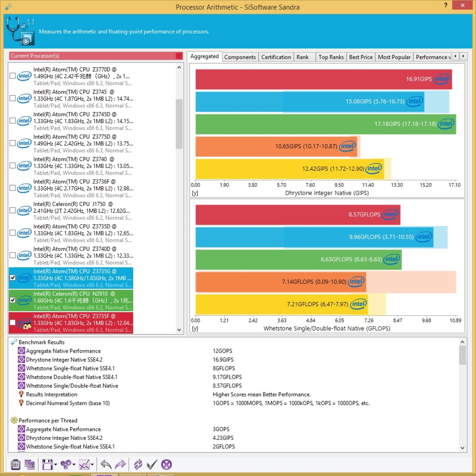Click the red Current Processor color swatch
Screen dimensions: 476x476
(179, 56)
